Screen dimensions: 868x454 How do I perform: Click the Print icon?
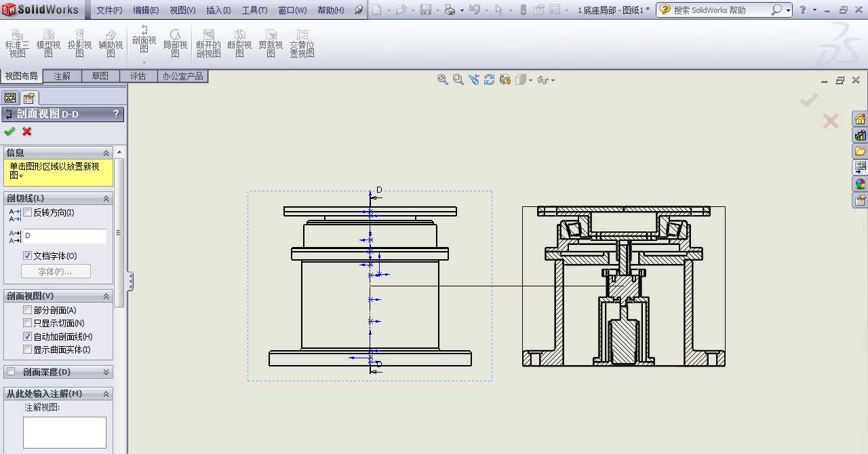450,10
